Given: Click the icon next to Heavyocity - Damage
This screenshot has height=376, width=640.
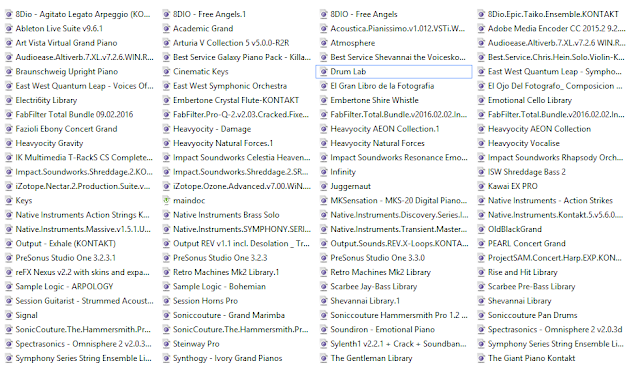Looking at the screenshot, I should point(166,129).
